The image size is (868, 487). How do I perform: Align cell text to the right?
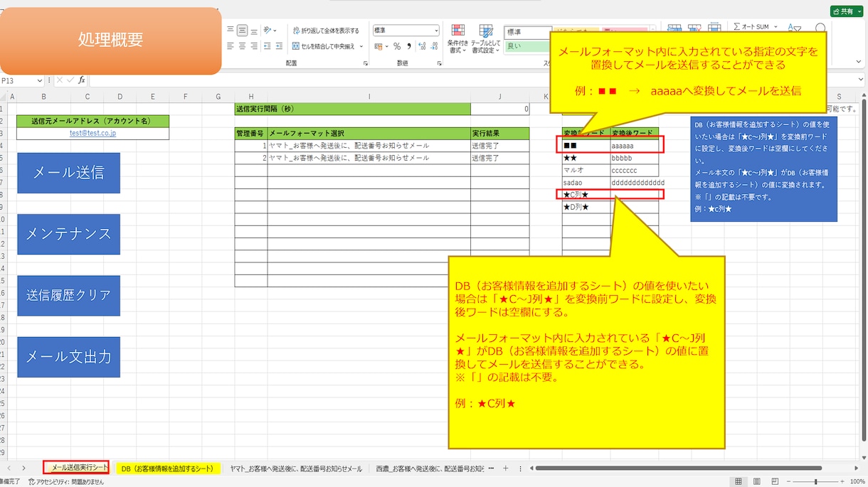pos(254,46)
